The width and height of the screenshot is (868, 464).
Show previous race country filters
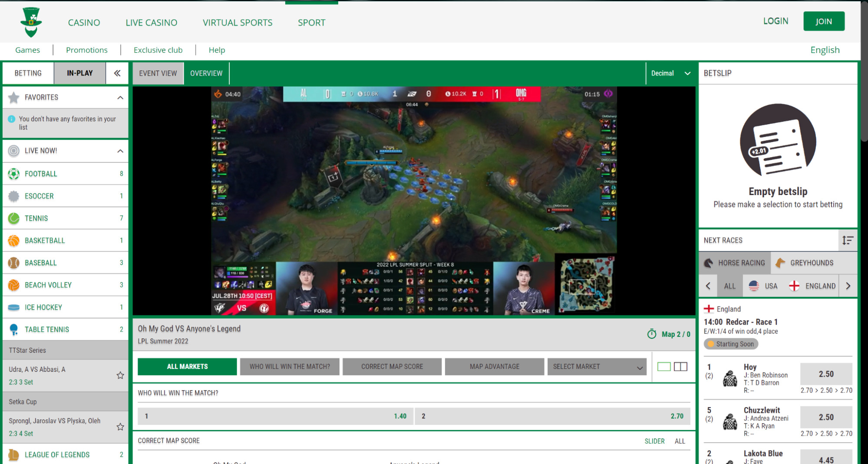point(708,286)
